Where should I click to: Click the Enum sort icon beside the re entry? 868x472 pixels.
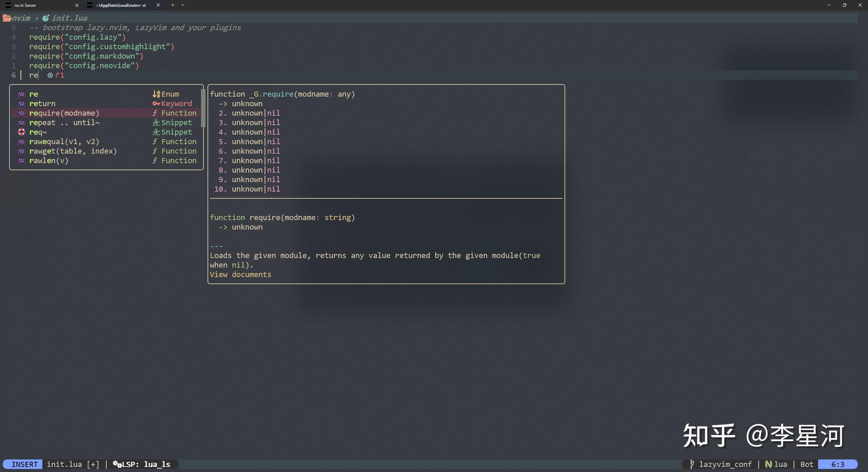pos(157,94)
